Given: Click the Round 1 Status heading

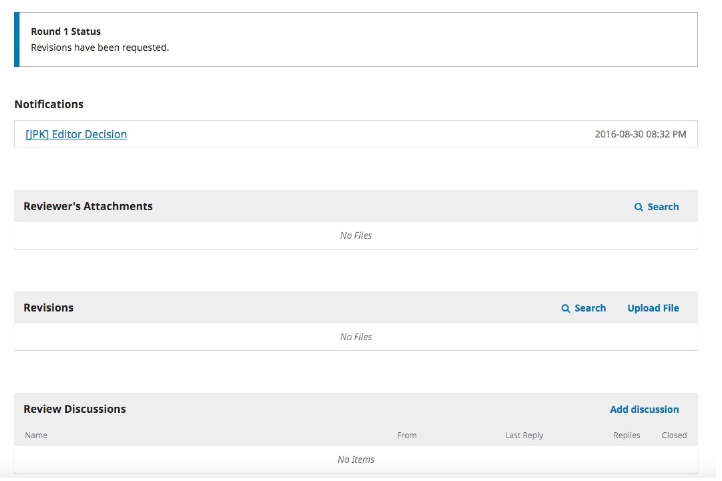Looking at the screenshot, I should pos(66,31).
